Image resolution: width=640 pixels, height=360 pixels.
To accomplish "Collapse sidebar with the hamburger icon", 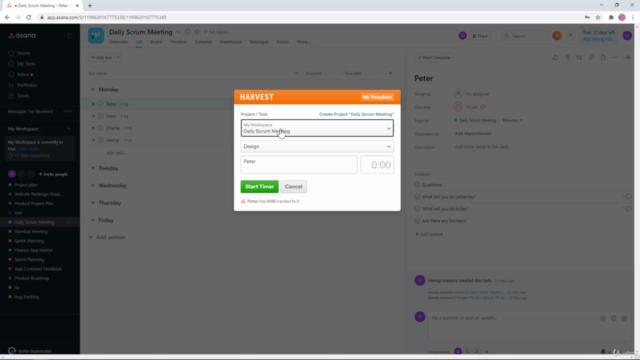I will point(68,36).
